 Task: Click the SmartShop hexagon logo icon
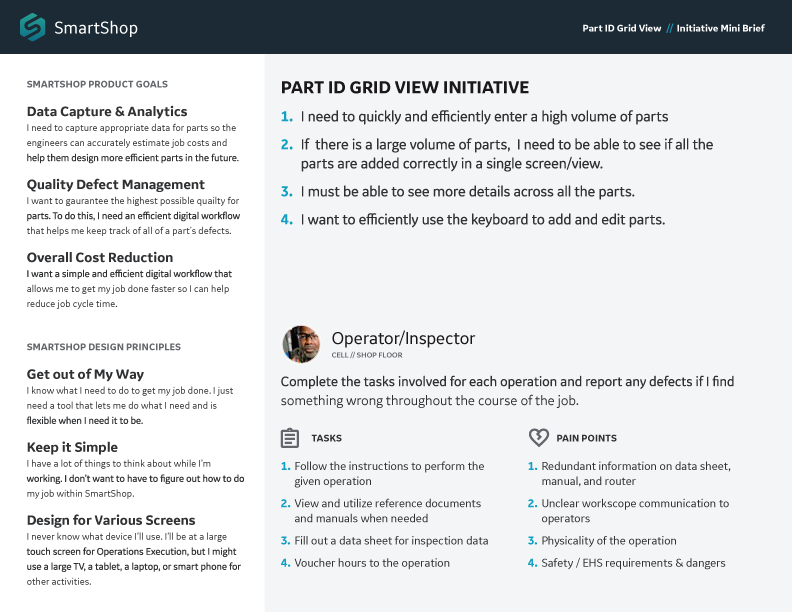(33, 27)
